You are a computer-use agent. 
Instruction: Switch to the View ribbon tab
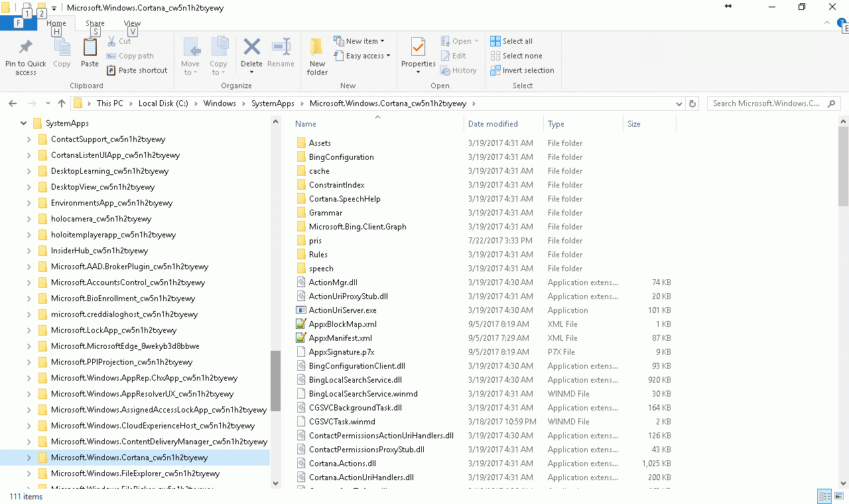point(132,23)
